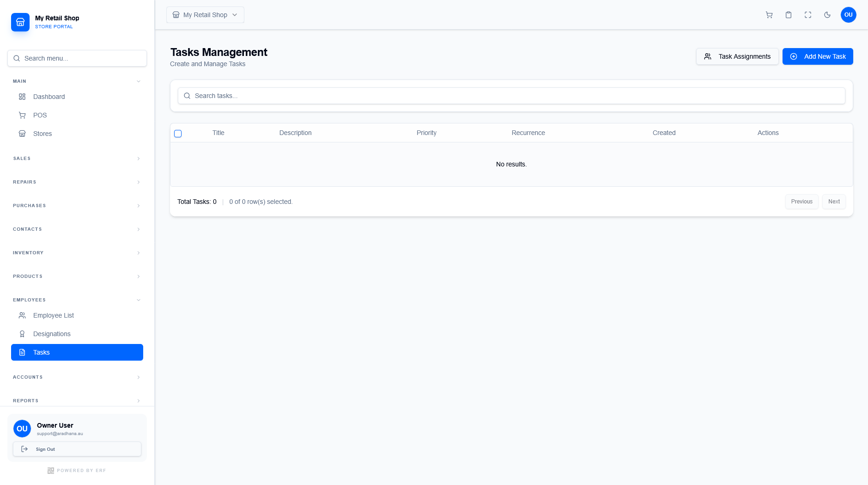Open the POS cart icon in top bar
This screenshot has height=485, width=868.
(x=769, y=14)
